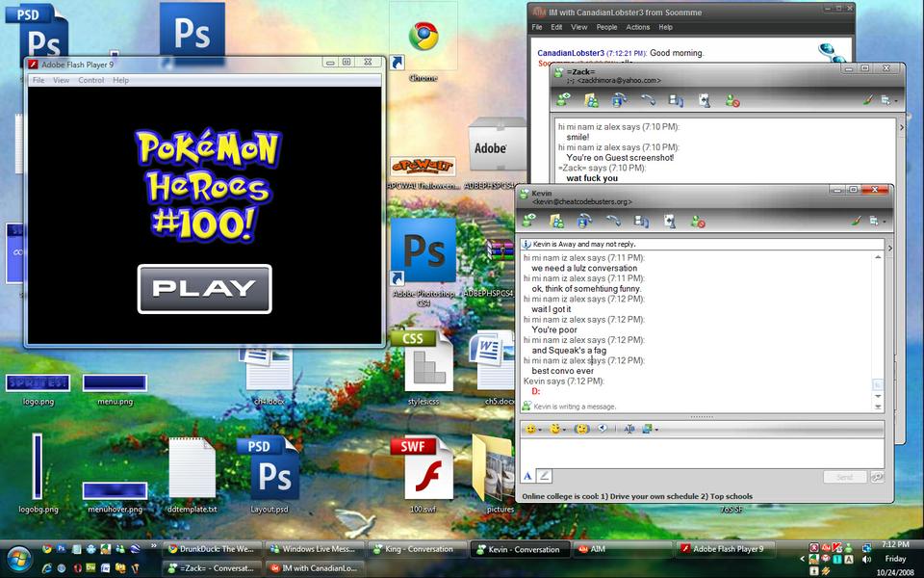Click the activities icon in Kevin conversation toolbar
Screen dimensions: 924x578
tap(641, 222)
